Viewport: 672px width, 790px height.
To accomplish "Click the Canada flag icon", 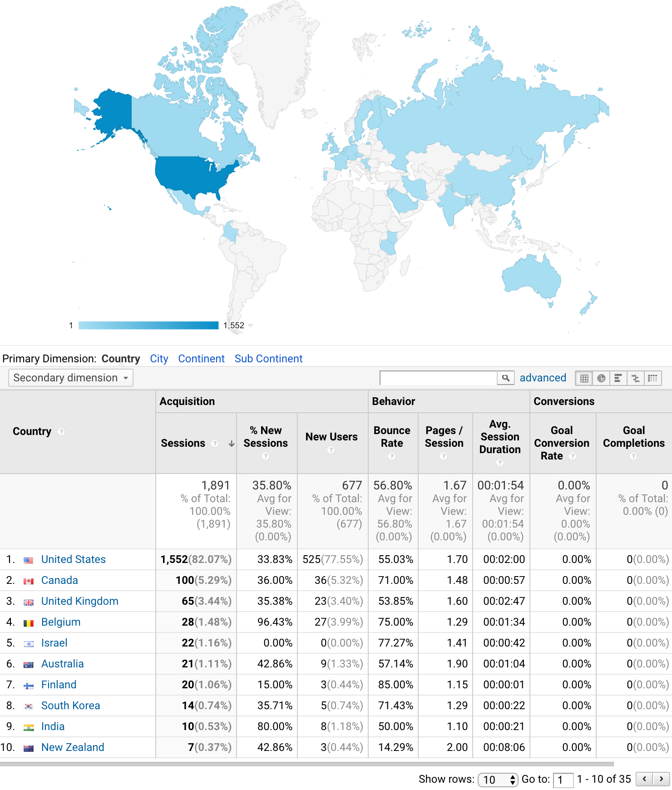I will tap(29, 581).
